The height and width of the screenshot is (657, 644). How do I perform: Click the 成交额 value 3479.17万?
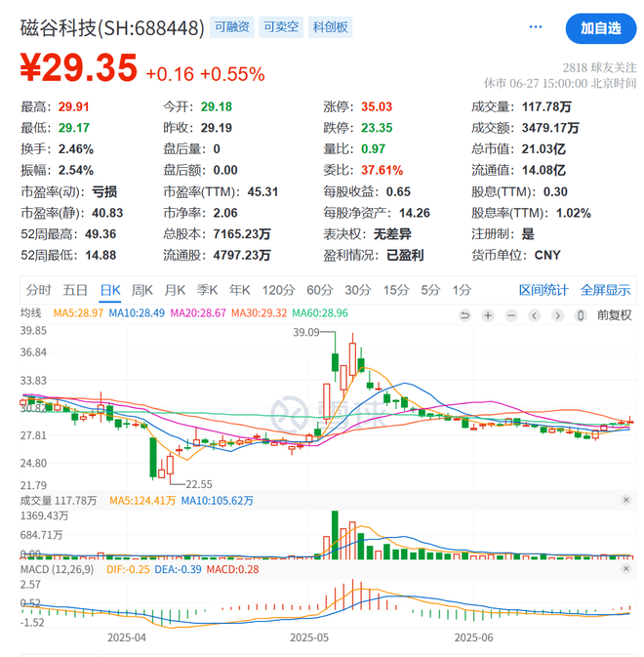click(x=550, y=128)
